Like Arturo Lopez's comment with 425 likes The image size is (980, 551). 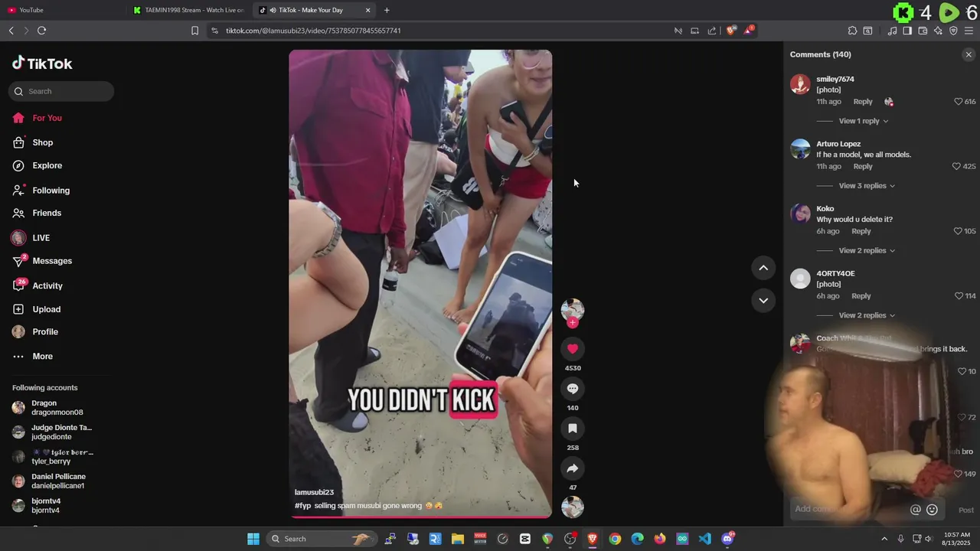tap(956, 167)
